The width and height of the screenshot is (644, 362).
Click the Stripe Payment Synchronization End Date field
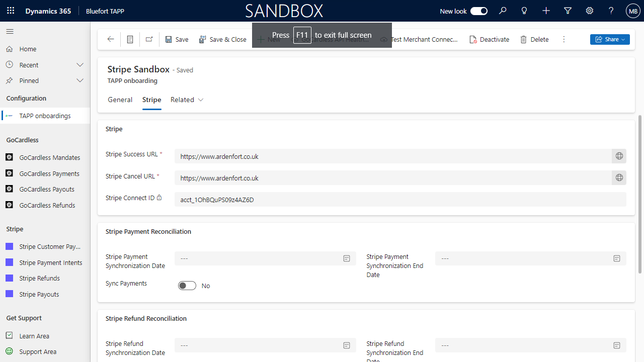point(531,258)
